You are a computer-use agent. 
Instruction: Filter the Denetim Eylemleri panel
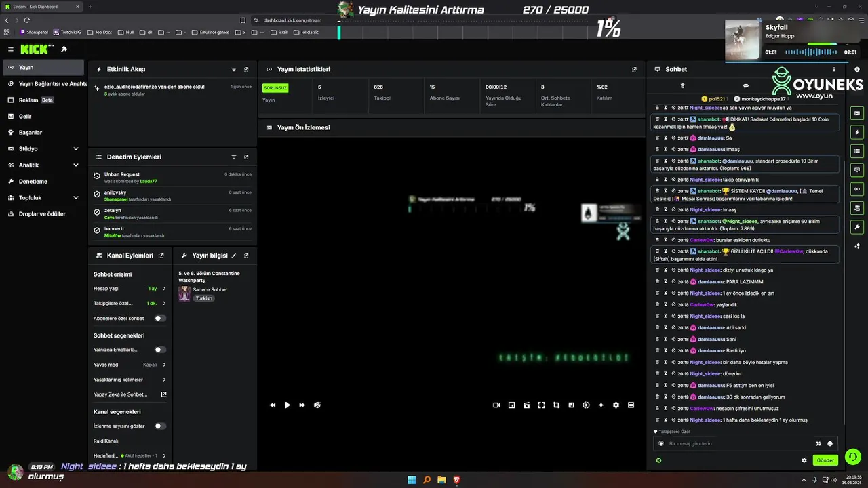234,157
